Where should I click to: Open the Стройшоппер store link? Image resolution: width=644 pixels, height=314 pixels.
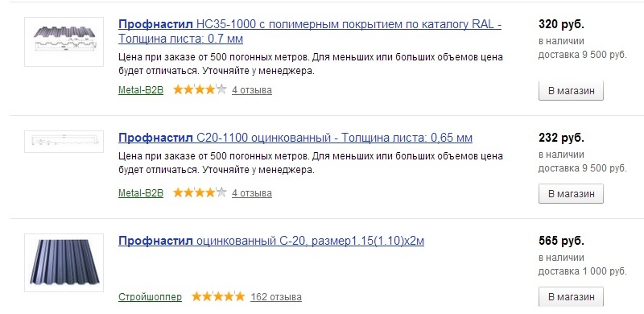tap(150, 297)
